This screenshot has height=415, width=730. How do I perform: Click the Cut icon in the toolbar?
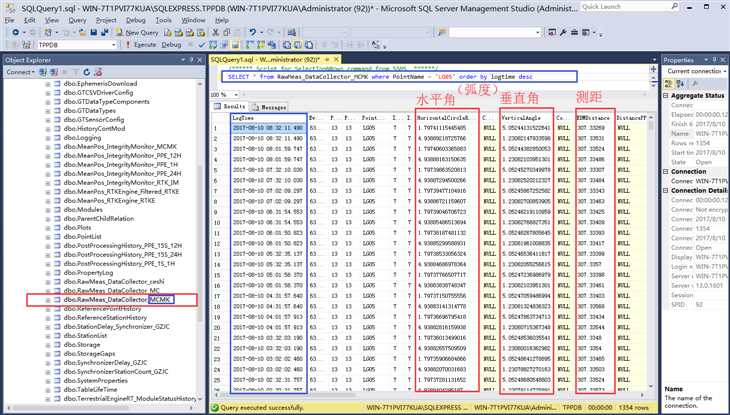click(x=215, y=32)
